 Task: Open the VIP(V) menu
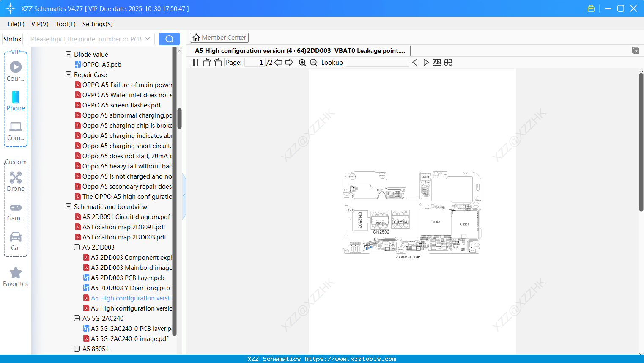pyautogui.click(x=40, y=24)
